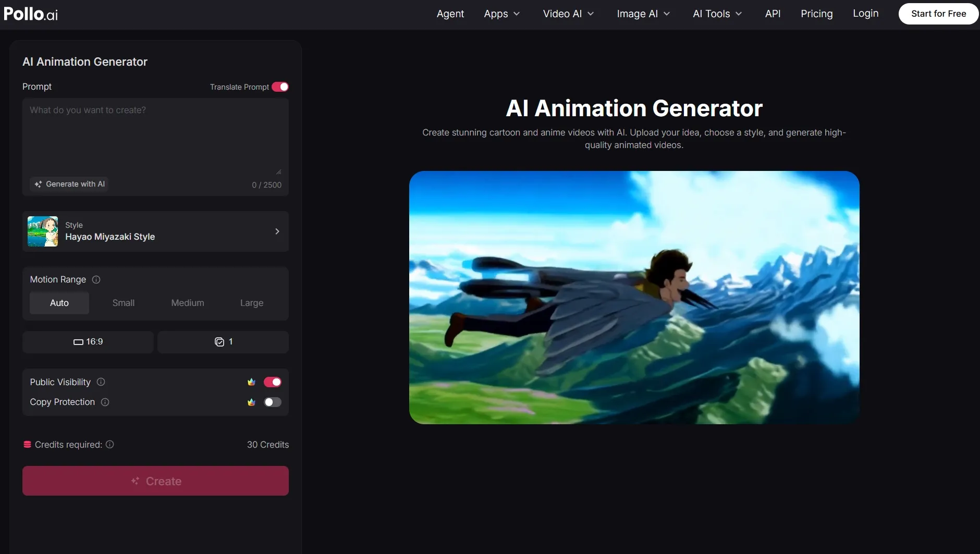Click the Motion Range info icon
Image resolution: width=980 pixels, height=554 pixels.
click(x=96, y=280)
